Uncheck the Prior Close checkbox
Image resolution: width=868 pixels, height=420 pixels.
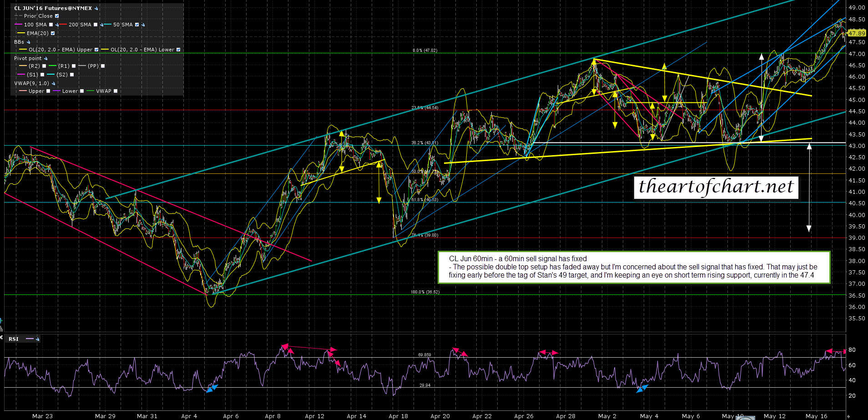click(x=57, y=16)
